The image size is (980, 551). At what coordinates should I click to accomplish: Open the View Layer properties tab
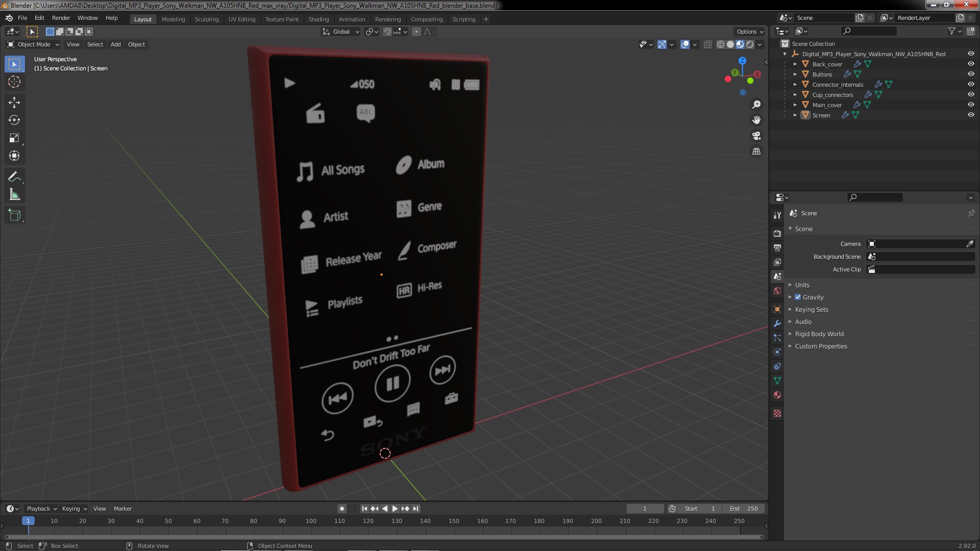[x=777, y=262]
